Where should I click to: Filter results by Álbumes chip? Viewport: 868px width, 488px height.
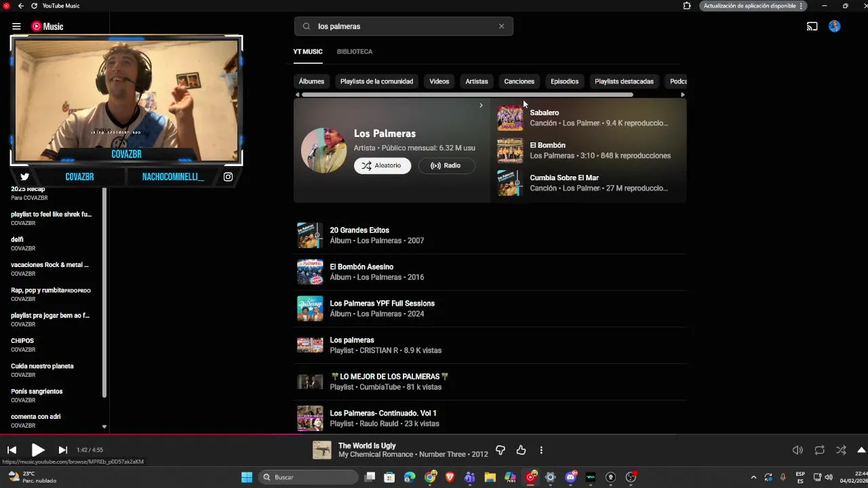click(311, 81)
